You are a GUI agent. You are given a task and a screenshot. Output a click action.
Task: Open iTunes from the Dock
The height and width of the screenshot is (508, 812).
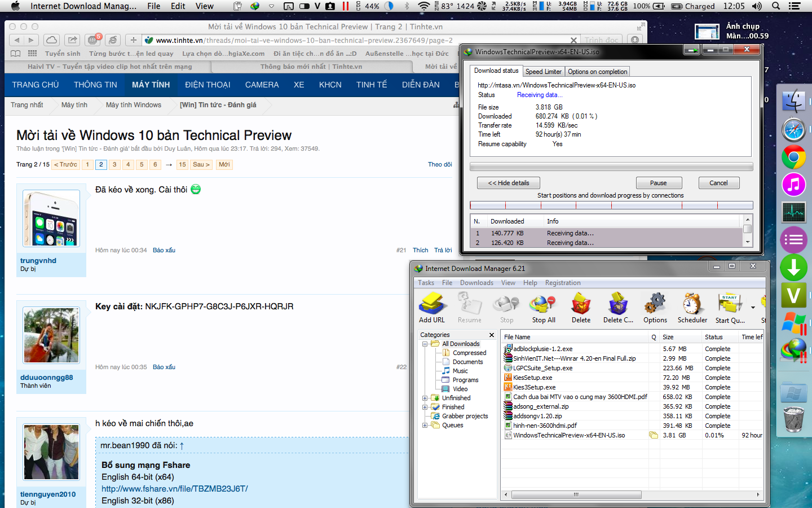(x=793, y=185)
